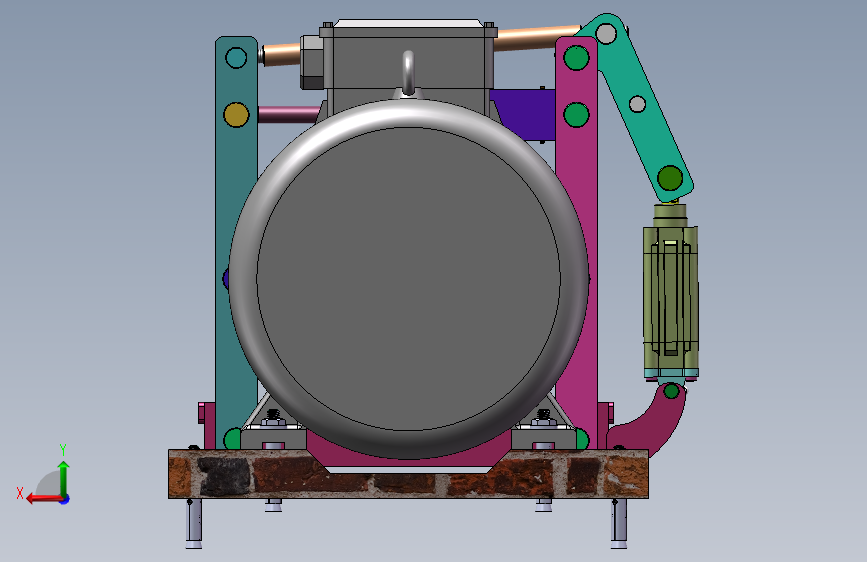Select the yellow pin on the teal arm
The image size is (867, 562).
(236, 115)
